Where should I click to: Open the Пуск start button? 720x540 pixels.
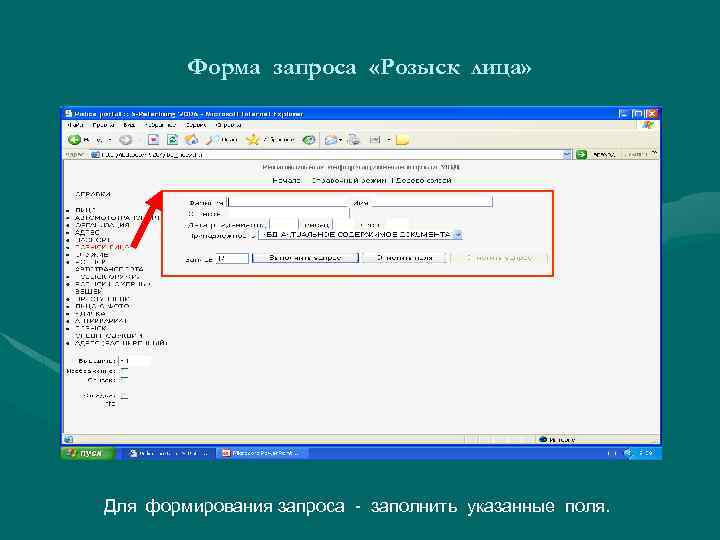coord(88,453)
